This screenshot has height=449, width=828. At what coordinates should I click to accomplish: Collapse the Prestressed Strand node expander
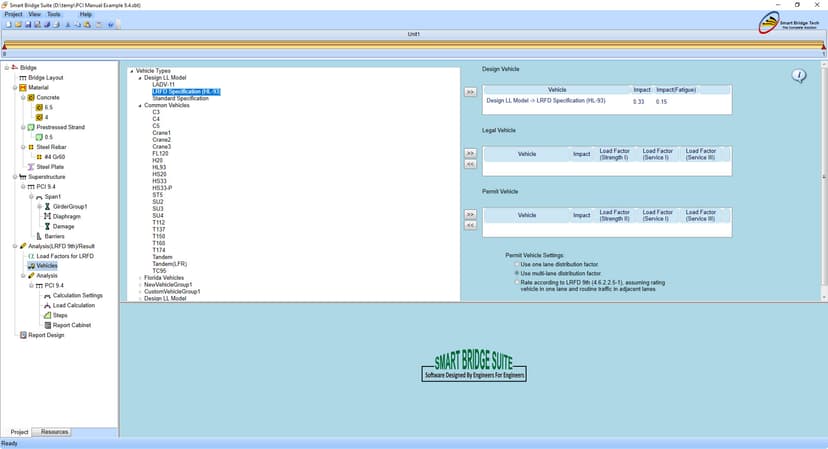tap(23, 127)
